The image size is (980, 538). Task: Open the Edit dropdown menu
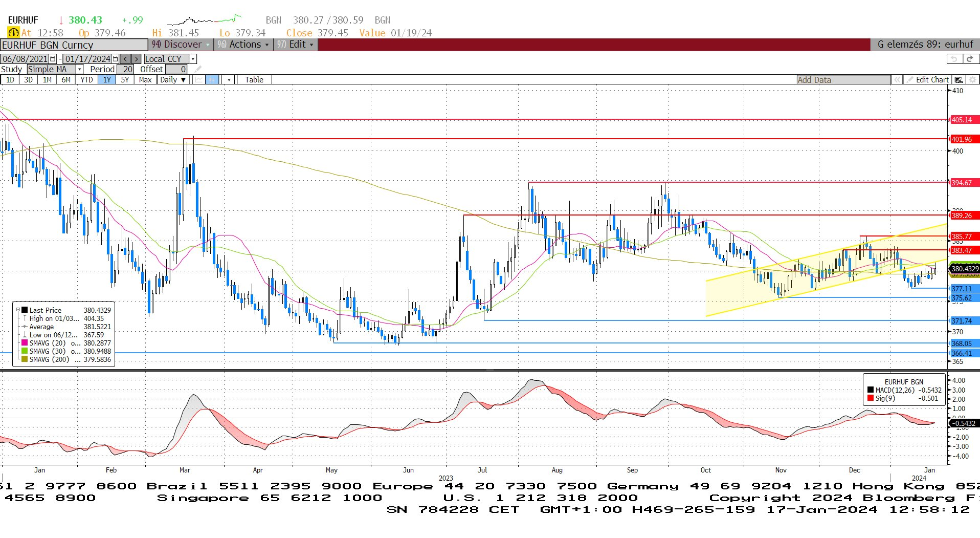296,45
